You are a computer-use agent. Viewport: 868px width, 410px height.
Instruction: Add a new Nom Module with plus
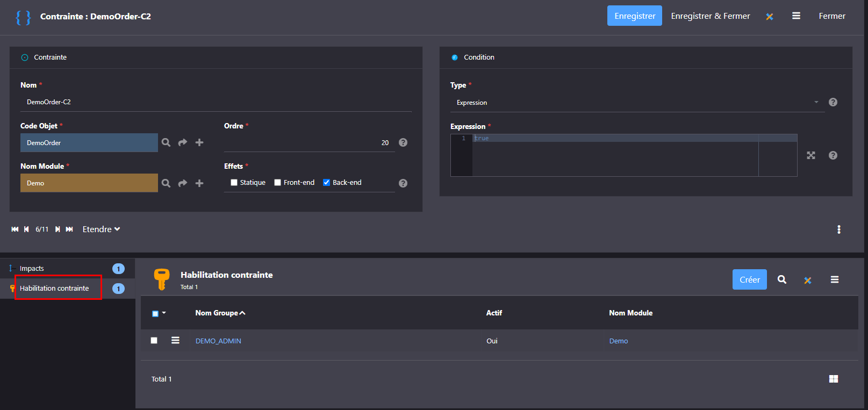pos(199,183)
